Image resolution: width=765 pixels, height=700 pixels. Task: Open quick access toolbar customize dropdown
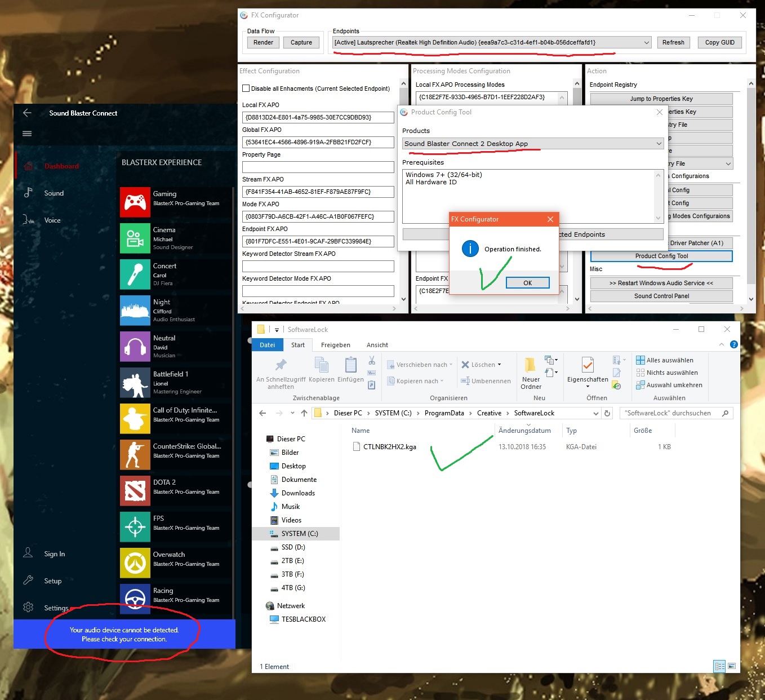pyautogui.click(x=277, y=330)
